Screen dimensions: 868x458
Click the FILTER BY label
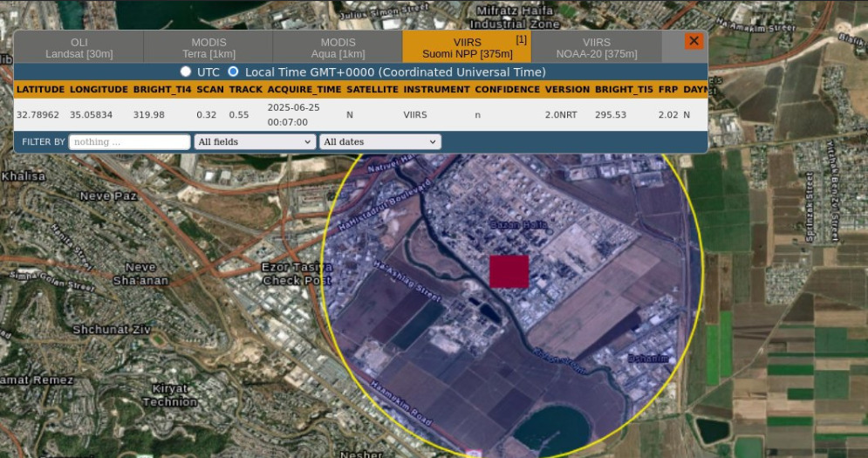coord(43,142)
